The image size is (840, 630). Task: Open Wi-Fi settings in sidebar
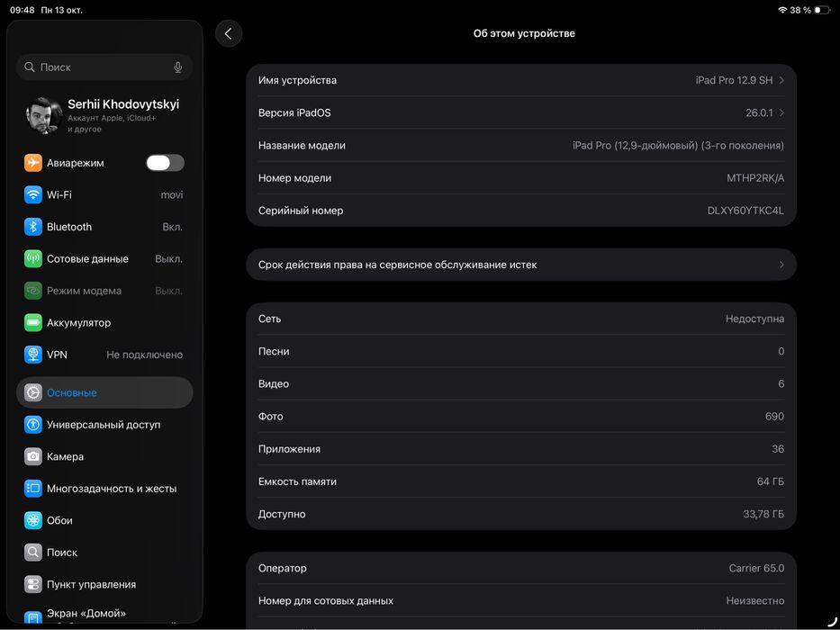104,195
